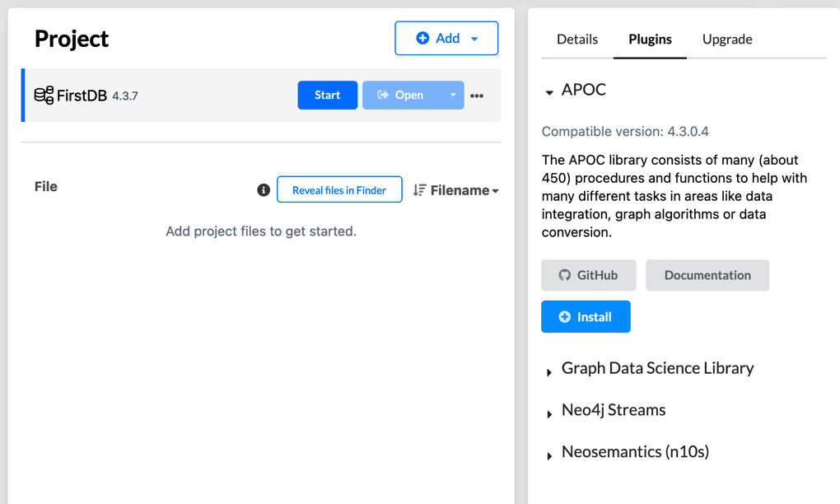The width and height of the screenshot is (840, 504).
Task: Start the FirstDB database
Action: (x=327, y=95)
